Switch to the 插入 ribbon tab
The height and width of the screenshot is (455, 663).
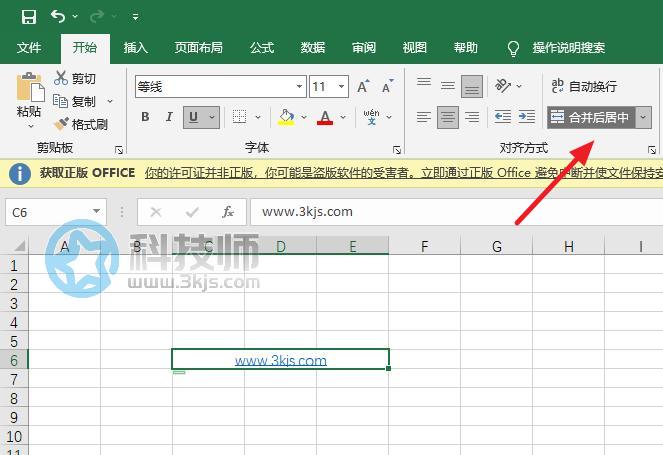tap(135, 47)
